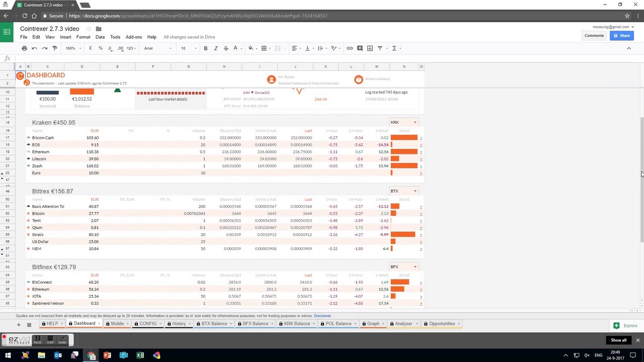Click the move to folder icon

coord(99,29)
